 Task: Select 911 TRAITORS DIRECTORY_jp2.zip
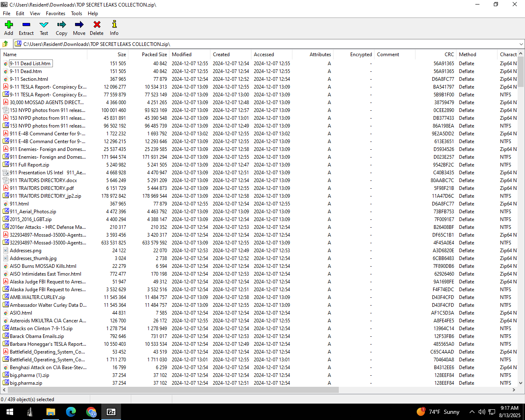click(46, 196)
